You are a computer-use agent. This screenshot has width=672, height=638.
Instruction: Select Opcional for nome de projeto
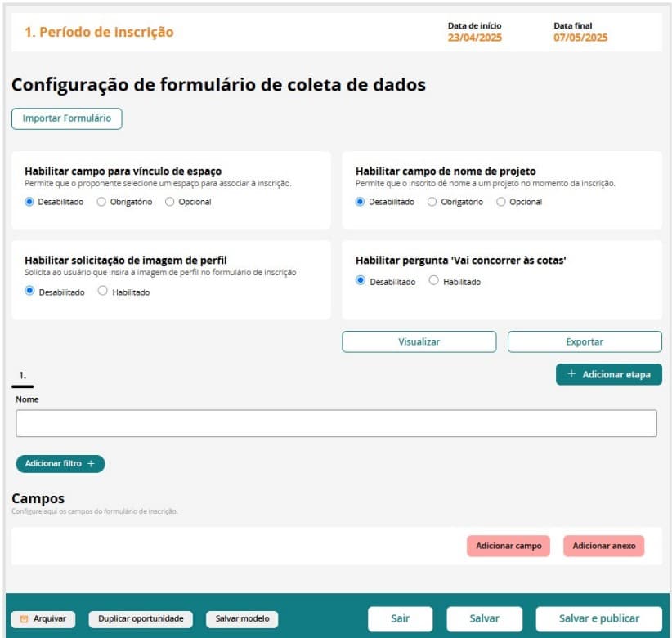pos(501,202)
